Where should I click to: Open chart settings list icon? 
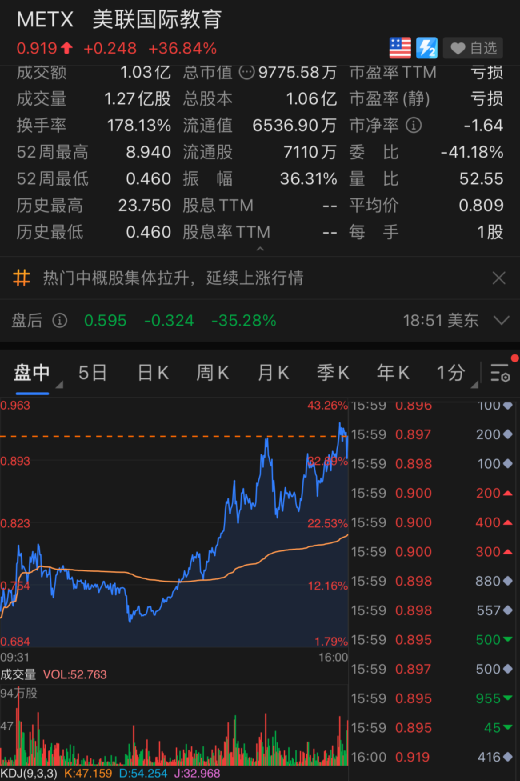point(500,373)
